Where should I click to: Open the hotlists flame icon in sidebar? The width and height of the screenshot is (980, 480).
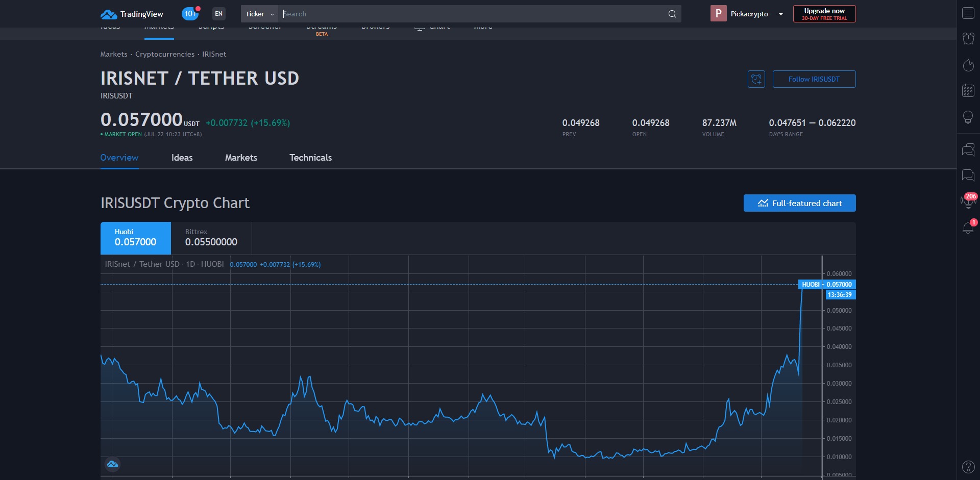pyautogui.click(x=968, y=65)
